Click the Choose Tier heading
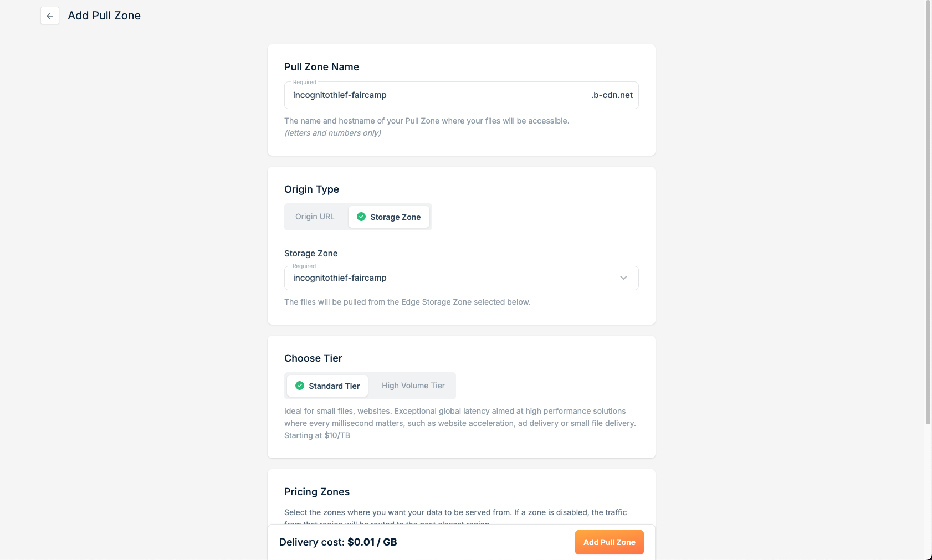932x560 pixels. coord(313,358)
